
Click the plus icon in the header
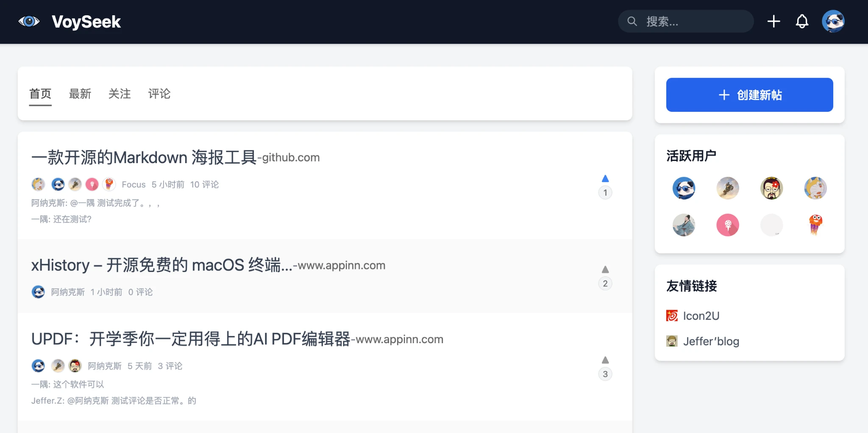pos(773,21)
